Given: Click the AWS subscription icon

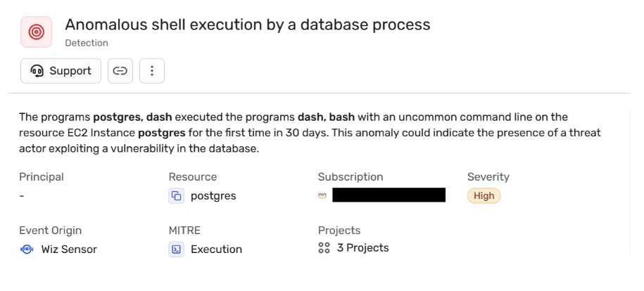Looking at the screenshot, I should tap(322, 196).
